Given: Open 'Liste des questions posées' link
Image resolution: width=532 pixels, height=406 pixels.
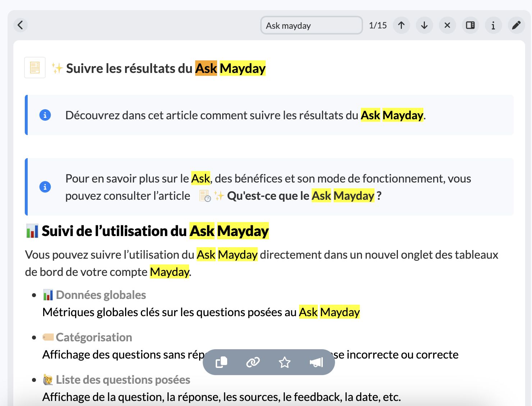Looking at the screenshot, I should 123,380.
